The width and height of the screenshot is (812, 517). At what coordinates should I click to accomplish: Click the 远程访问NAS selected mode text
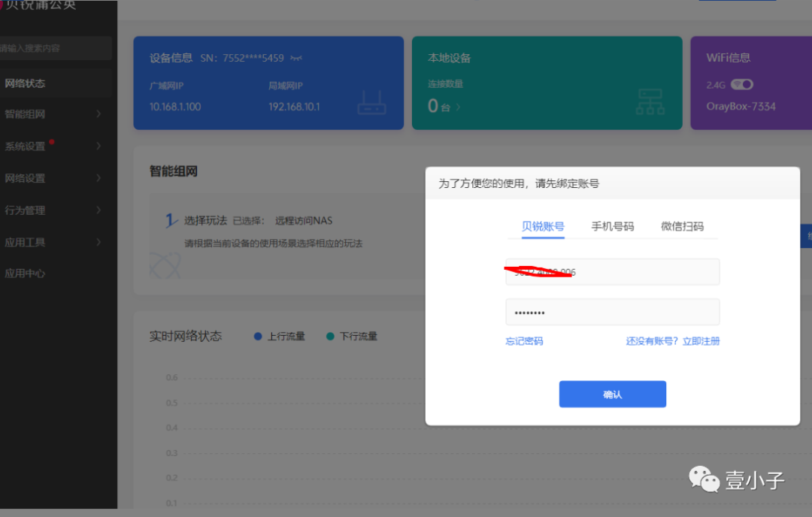pyautogui.click(x=304, y=221)
